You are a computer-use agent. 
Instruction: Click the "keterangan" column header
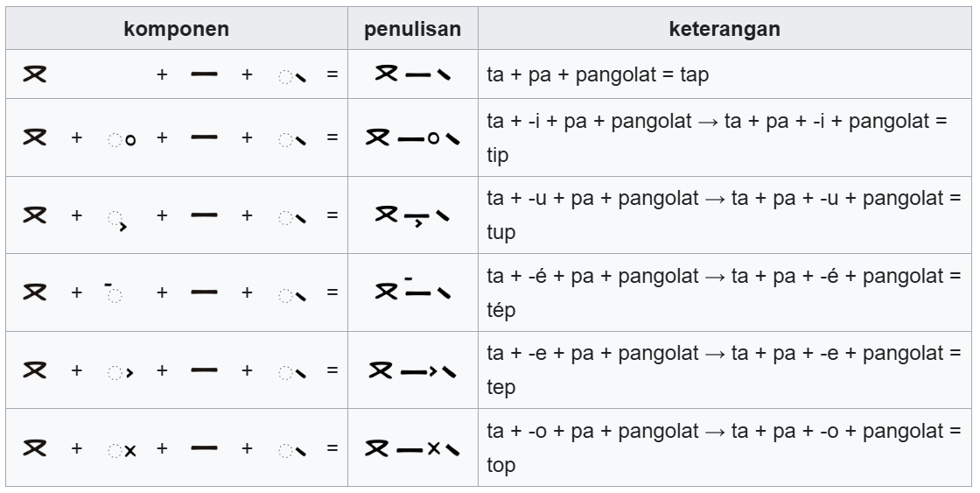pos(724,29)
